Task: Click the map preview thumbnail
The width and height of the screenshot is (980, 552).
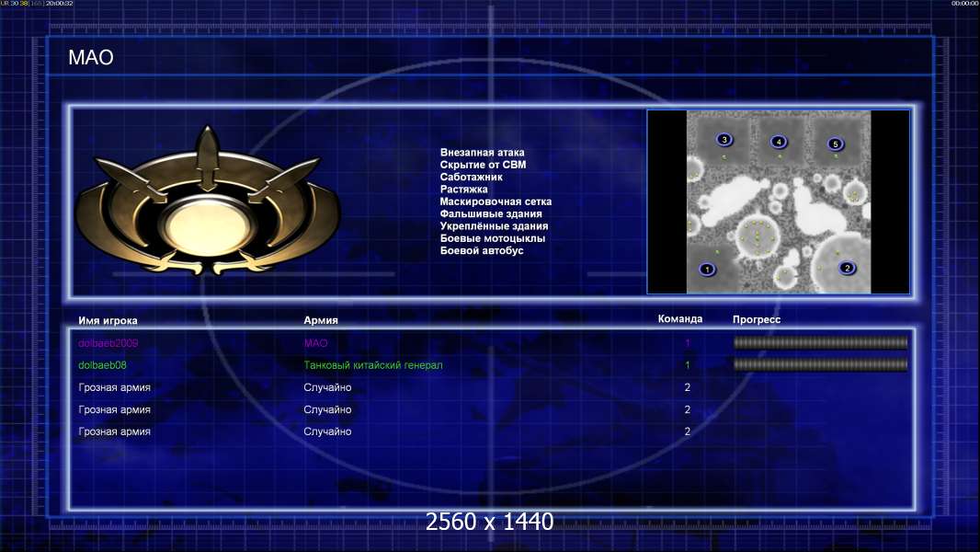Action: [x=778, y=201]
